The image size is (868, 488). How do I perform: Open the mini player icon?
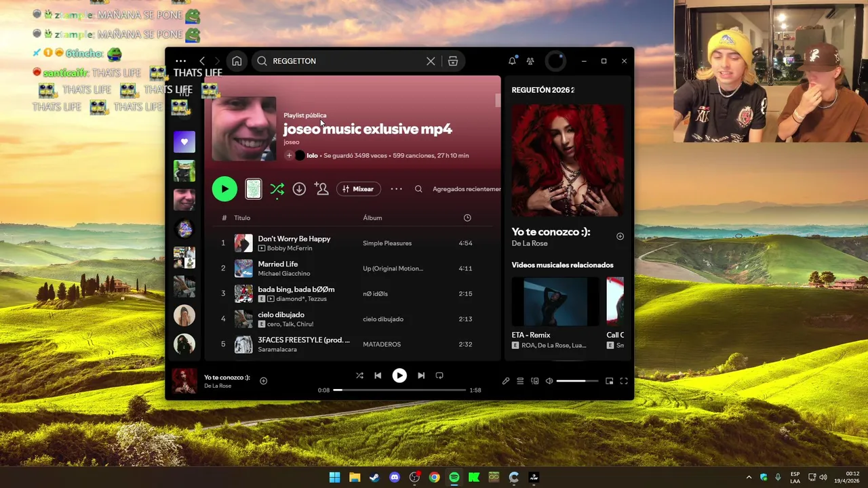coord(609,381)
